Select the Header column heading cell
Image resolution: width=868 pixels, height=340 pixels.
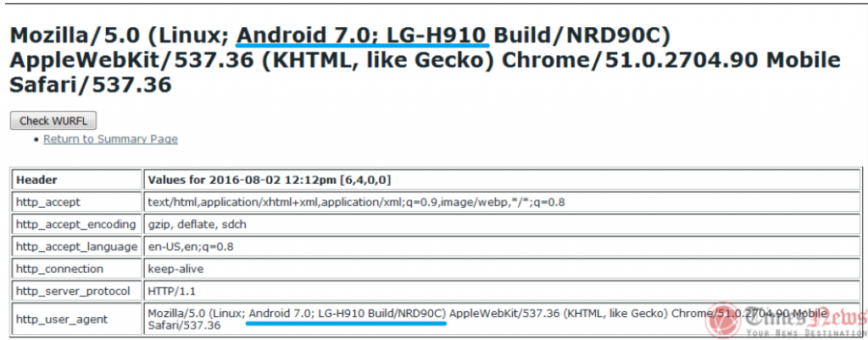coord(77,180)
